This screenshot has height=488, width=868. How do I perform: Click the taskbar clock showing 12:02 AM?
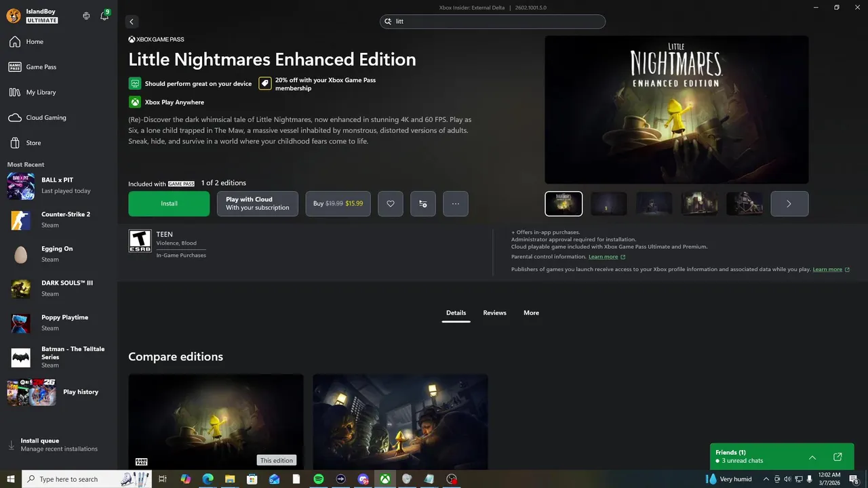[829, 479]
